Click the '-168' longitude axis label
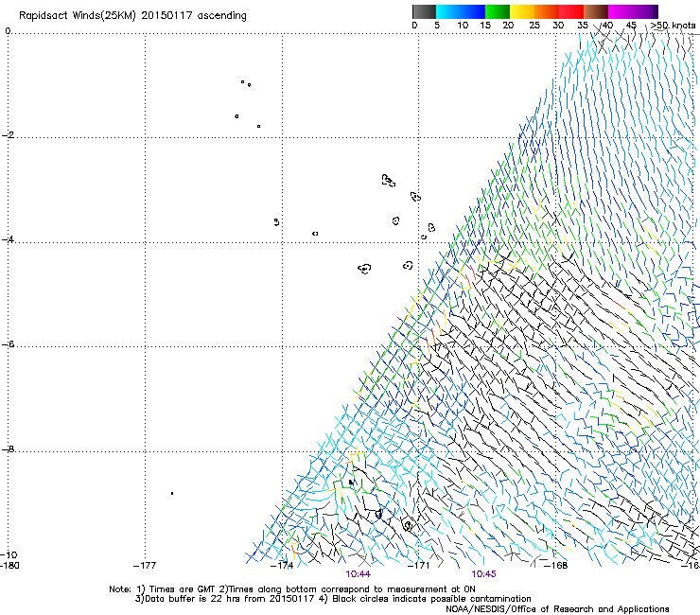 (x=556, y=566)
